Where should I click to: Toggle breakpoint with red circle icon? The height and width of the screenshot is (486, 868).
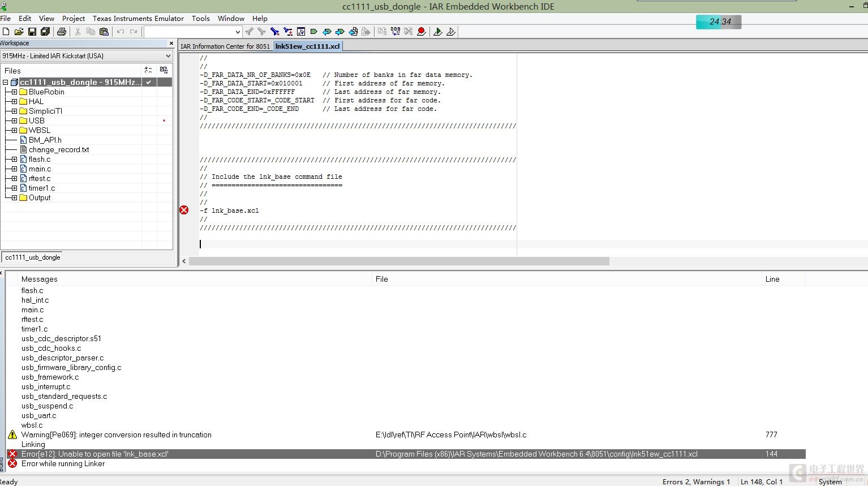(421, 32)
